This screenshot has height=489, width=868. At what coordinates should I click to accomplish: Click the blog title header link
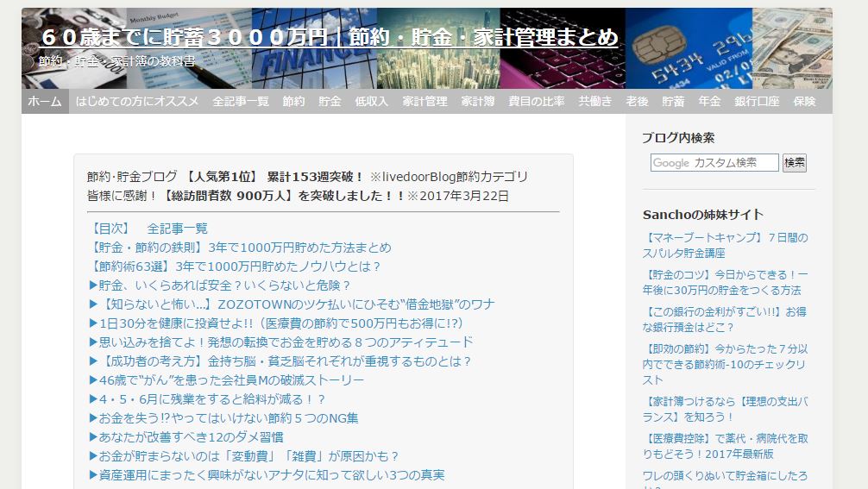pyautogui.click(x=330, y=37)
